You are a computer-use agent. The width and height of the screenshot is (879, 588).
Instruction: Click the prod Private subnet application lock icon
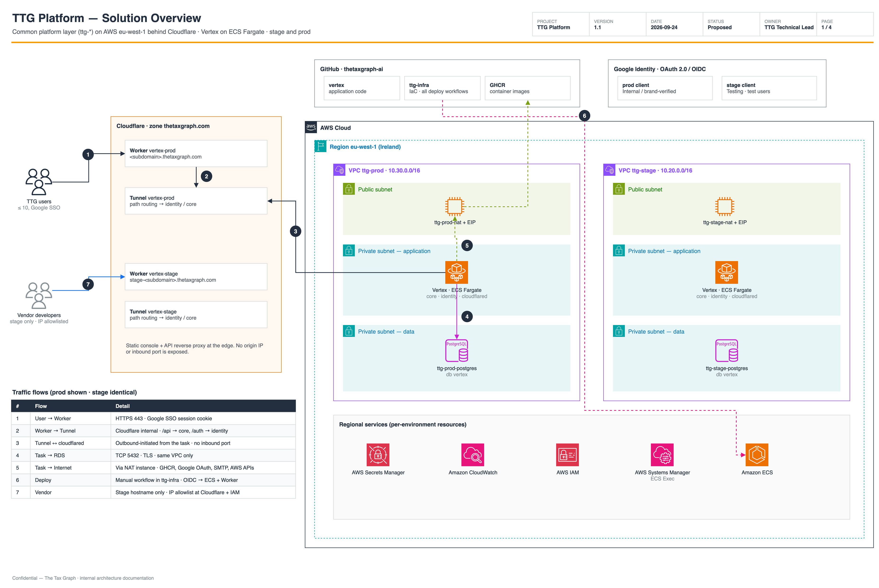point(349,250)
